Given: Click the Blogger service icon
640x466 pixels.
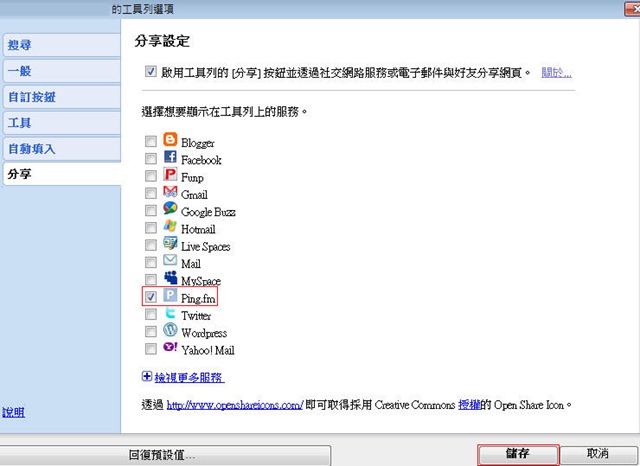Looking at the screenshot, I should [x=170, y=140].
